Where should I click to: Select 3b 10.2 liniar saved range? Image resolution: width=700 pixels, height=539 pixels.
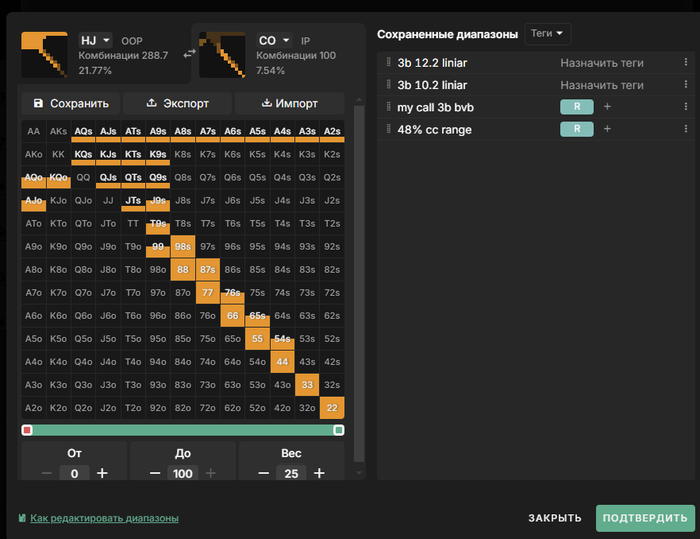[432, 85]
